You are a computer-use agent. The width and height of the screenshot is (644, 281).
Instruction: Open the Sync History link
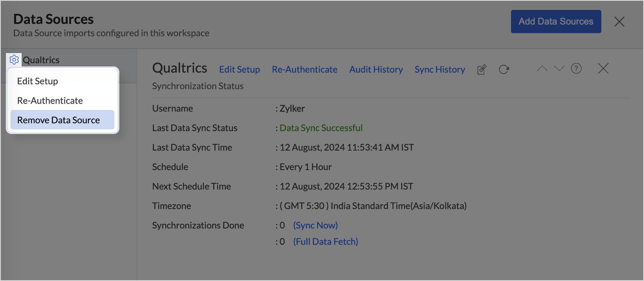[440, 69]
